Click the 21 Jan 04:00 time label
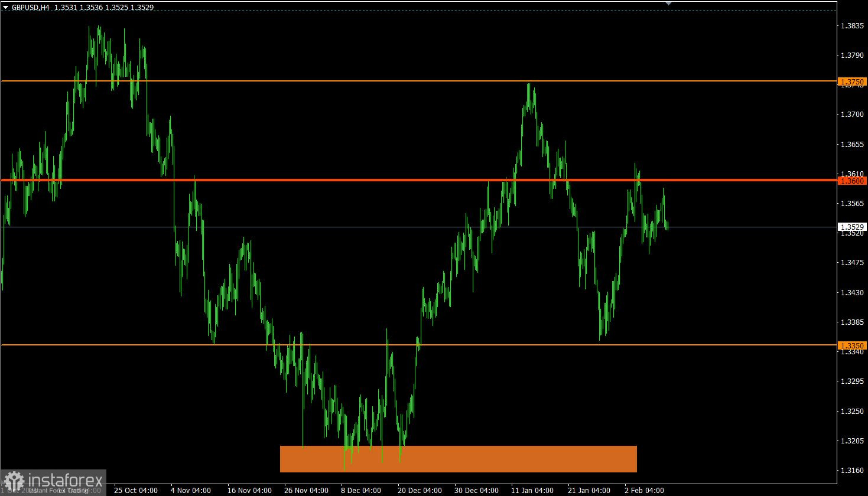The image size is (868, 496). [589, 491]
